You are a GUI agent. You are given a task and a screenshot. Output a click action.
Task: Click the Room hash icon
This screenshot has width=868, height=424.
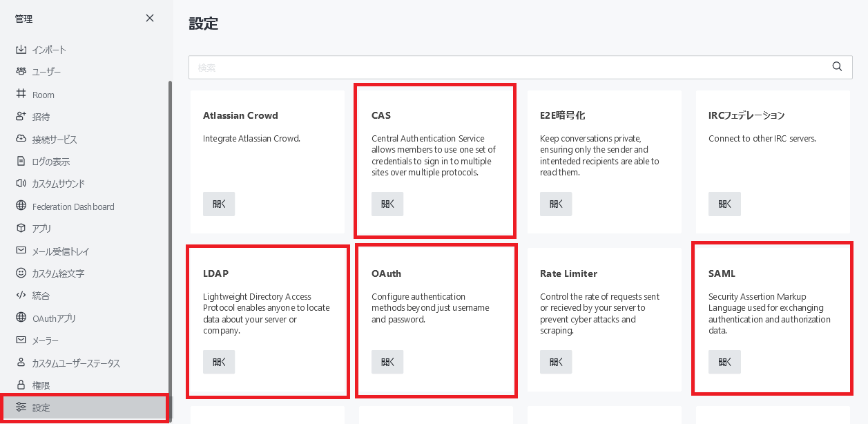coord(21,95)
